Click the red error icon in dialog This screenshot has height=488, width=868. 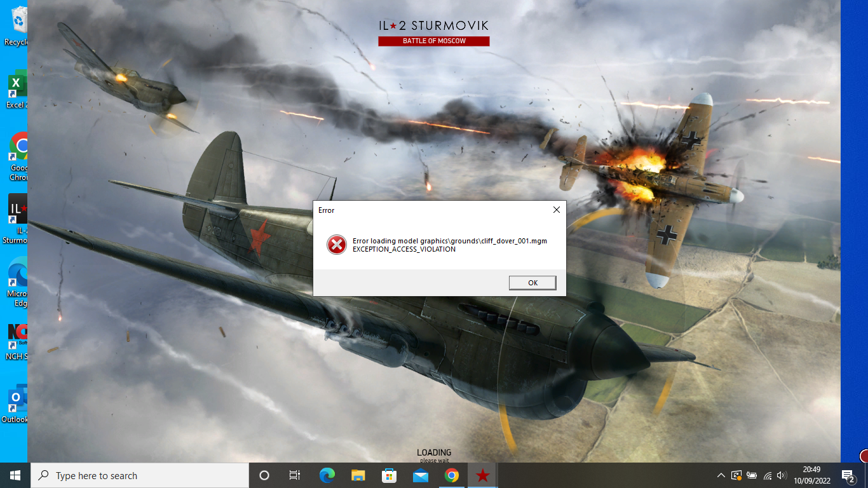point(337,245)
